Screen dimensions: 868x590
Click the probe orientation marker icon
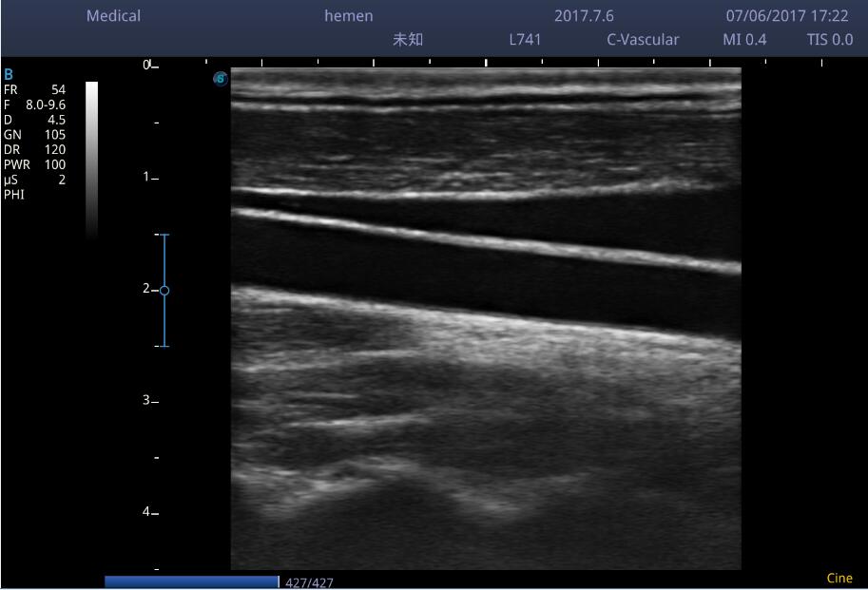point(221,79)
